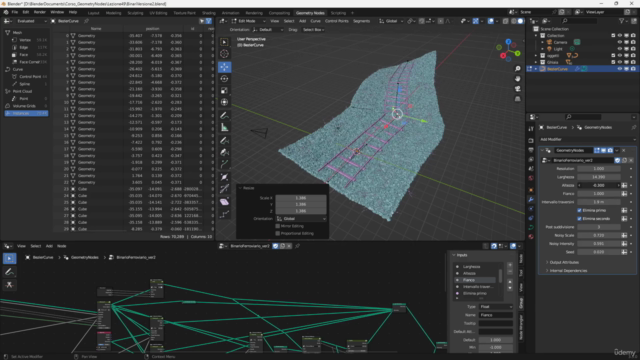Open the Render menu in top bar
This screenshot has width=640, height=360.
40,12
